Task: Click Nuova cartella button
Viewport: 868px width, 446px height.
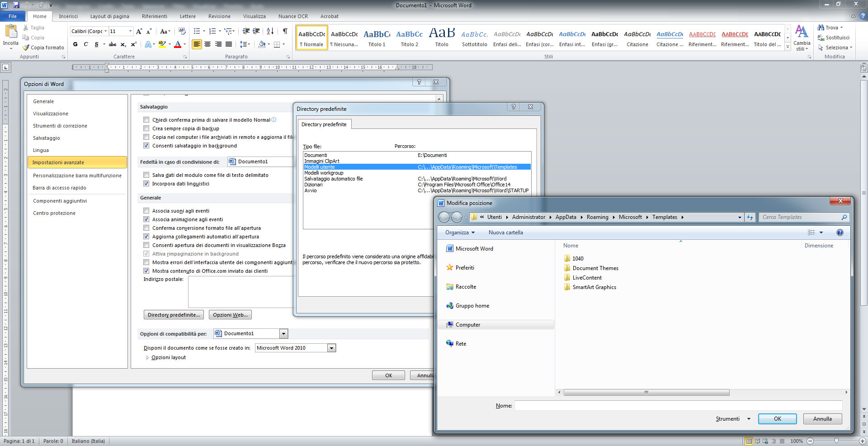Action: [x=505, y=232]
